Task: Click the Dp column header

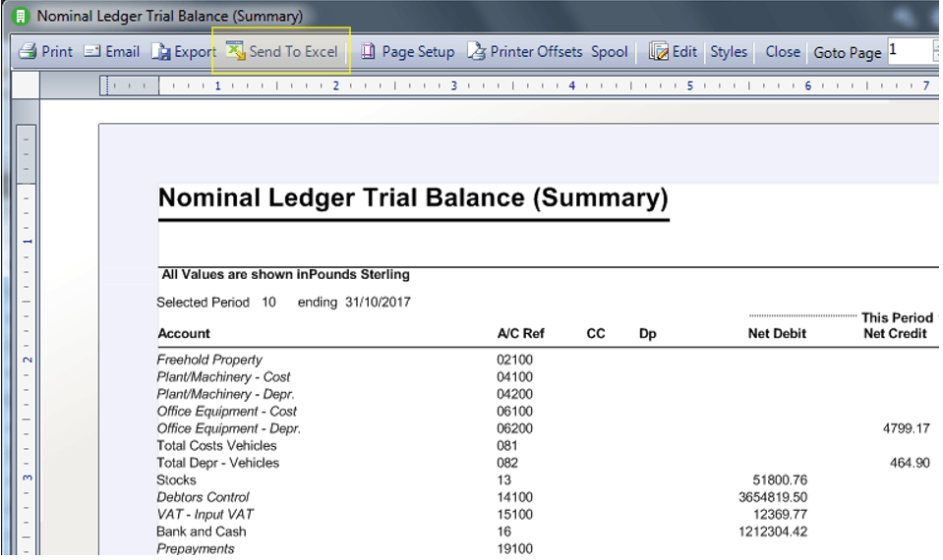Action: point(648,333)
